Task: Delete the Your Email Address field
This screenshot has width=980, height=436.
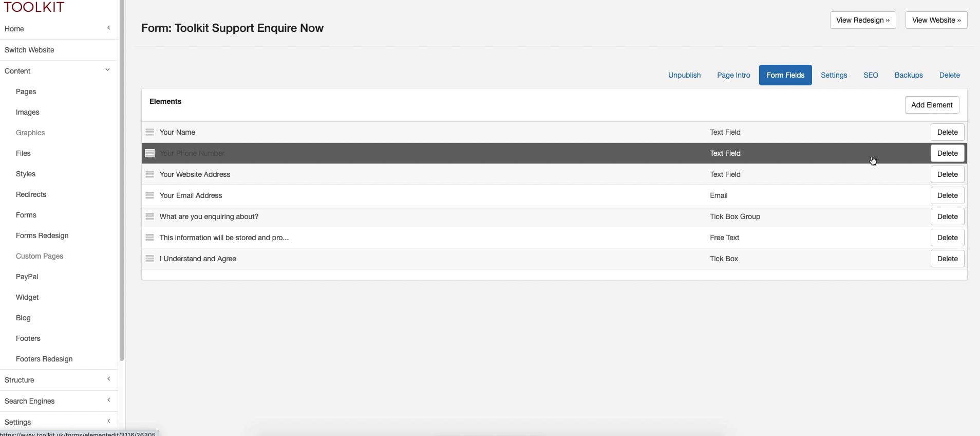Action: coord(947,195)
